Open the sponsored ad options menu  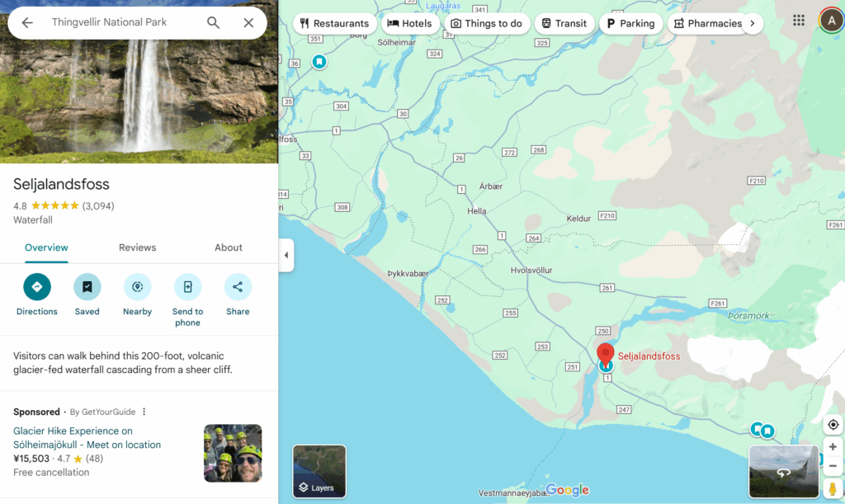coord(144,412)
